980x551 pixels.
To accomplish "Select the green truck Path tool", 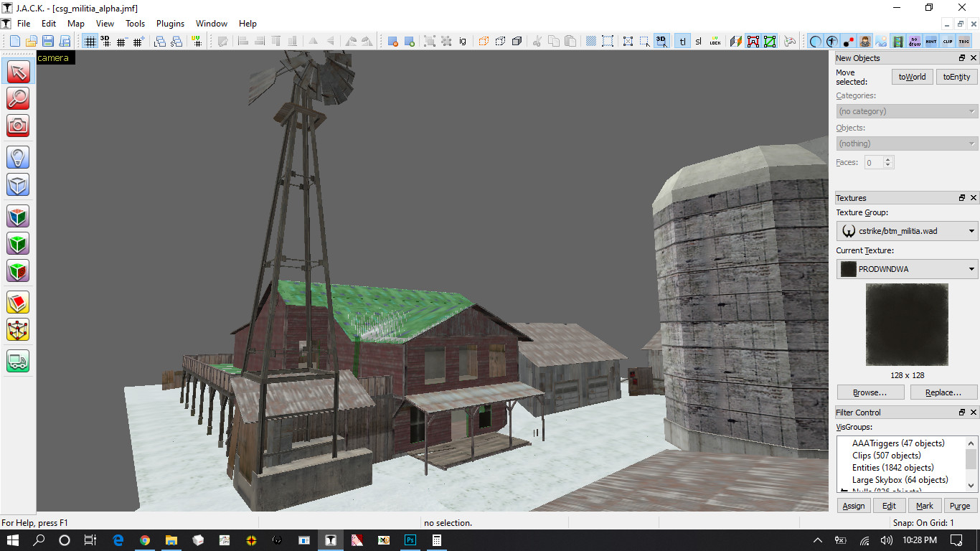I will [x=18, y=361].
